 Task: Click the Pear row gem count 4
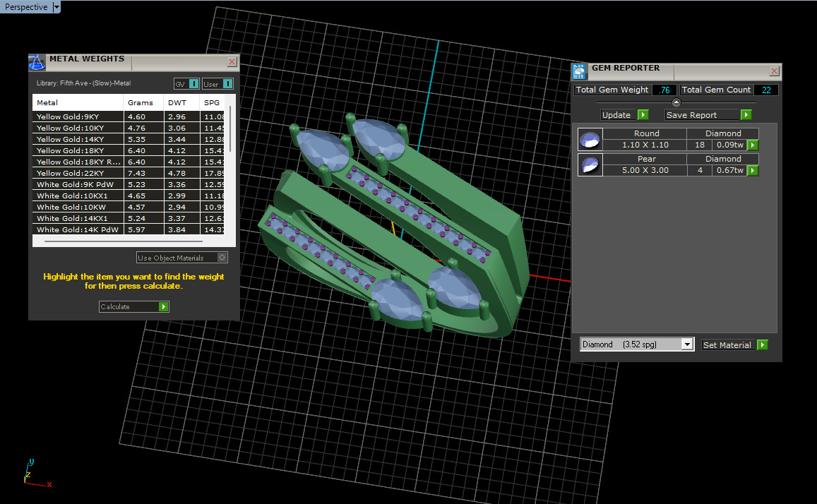pos(699,170)
